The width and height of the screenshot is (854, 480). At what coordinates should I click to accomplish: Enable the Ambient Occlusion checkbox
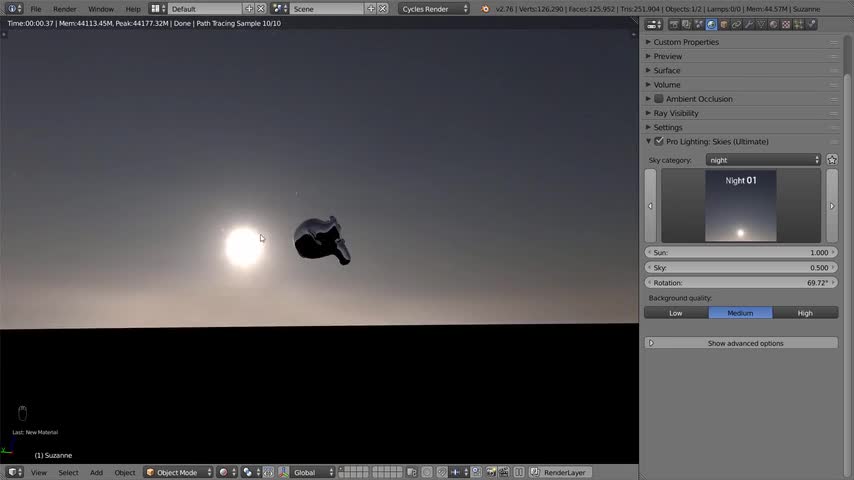point(659,99)
